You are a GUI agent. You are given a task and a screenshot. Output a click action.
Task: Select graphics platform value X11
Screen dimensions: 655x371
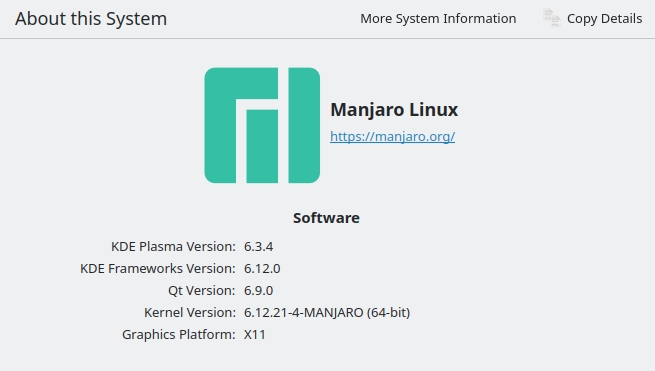(255, 335)
